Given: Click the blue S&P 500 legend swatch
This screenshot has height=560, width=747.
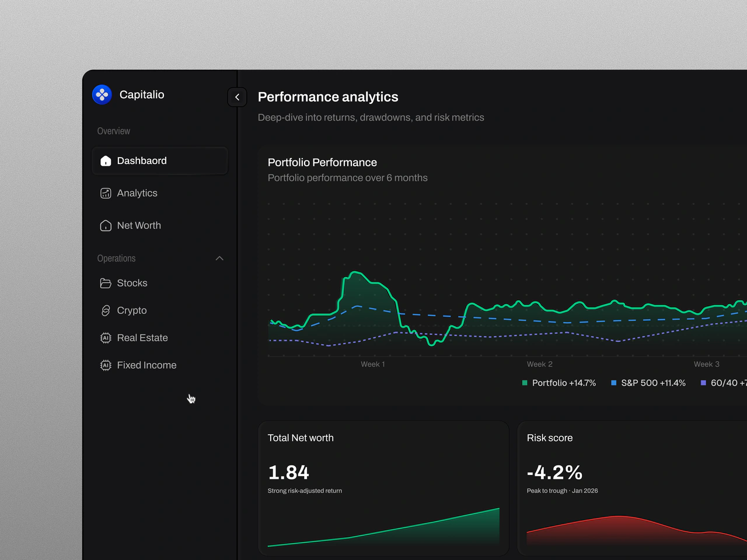Looking at the screenshot, I should point(613,383).
